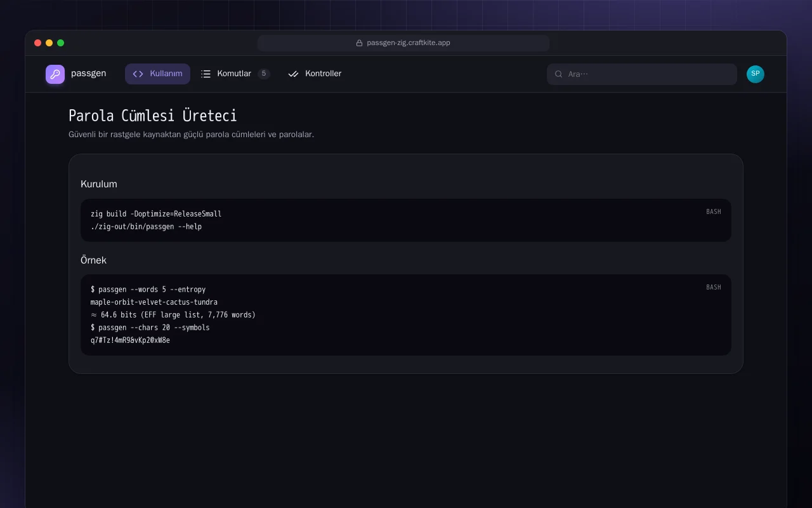Open the Kontroller tab

click(x=315, y=74)
